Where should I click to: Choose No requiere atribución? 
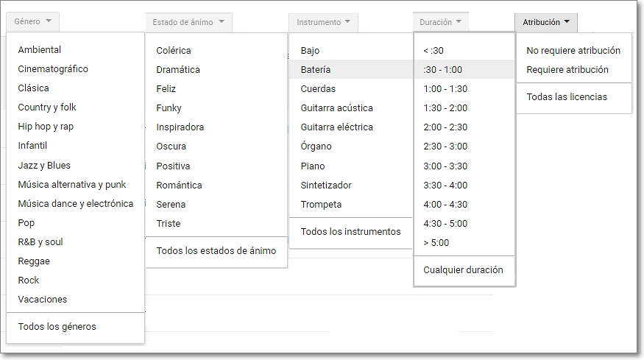[574, 51]
